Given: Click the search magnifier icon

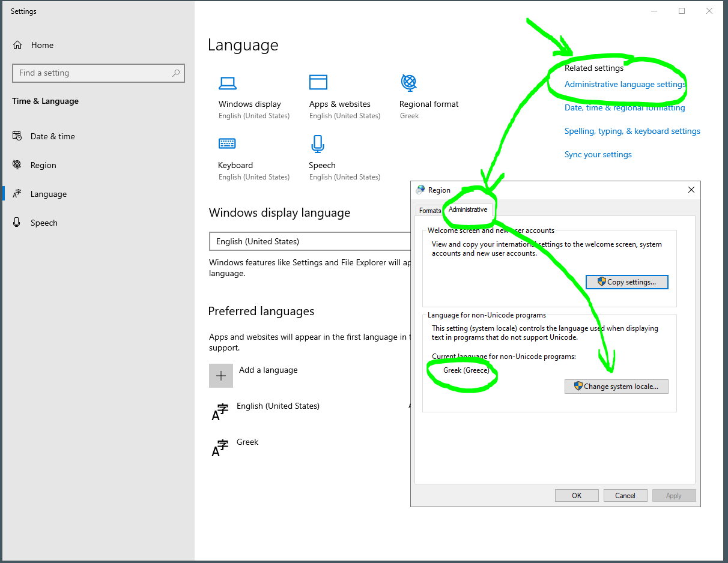Looking at the screenshot, I should click(x=176, y=73).
